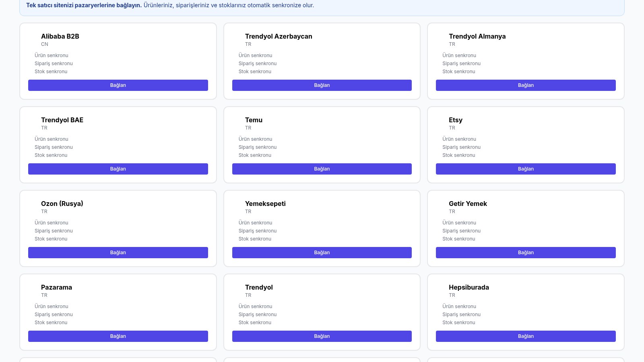Select the "Alibaba B2B" card title
This screenshot has width=644, height=362.
60,36
